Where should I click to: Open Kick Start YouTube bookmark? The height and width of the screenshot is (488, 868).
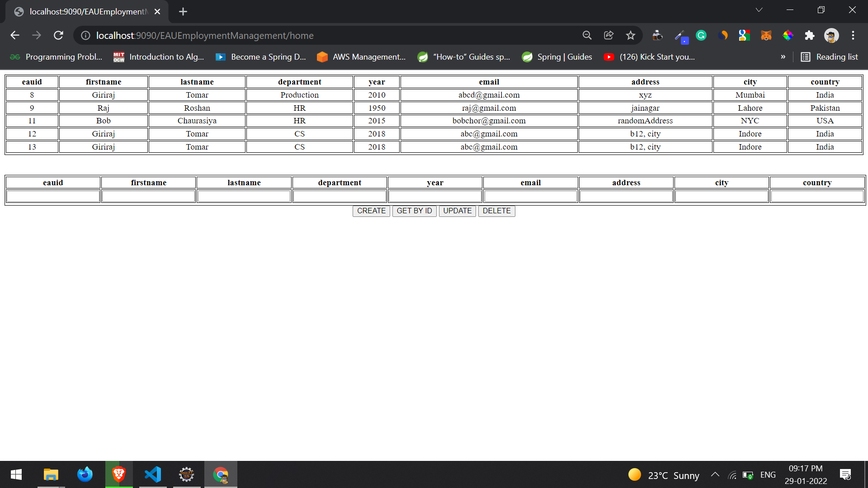649,57
